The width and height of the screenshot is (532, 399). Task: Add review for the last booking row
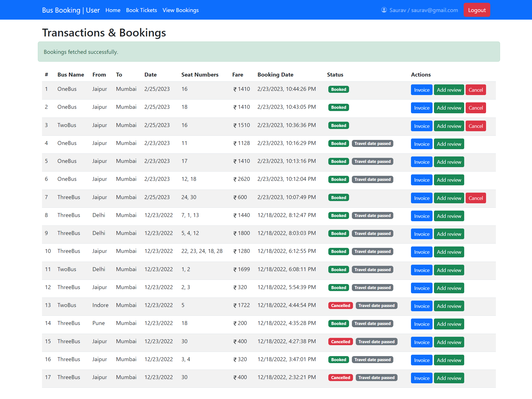pos(449,378)
